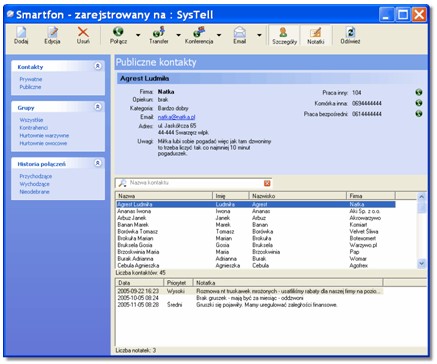Sort contacts by Firma column
This screenshot has width=437, height=364.
pyautogui.click(x=371, y=196)
